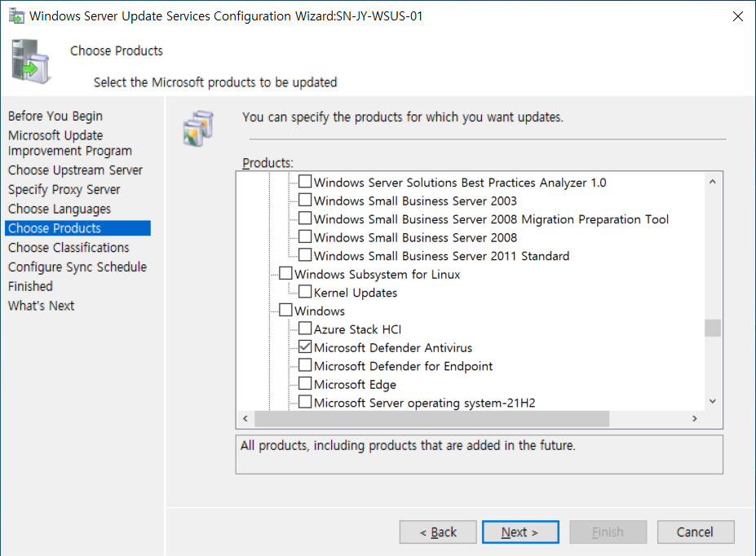Jump to the Choose Upstream Server step

coord(75,170)
